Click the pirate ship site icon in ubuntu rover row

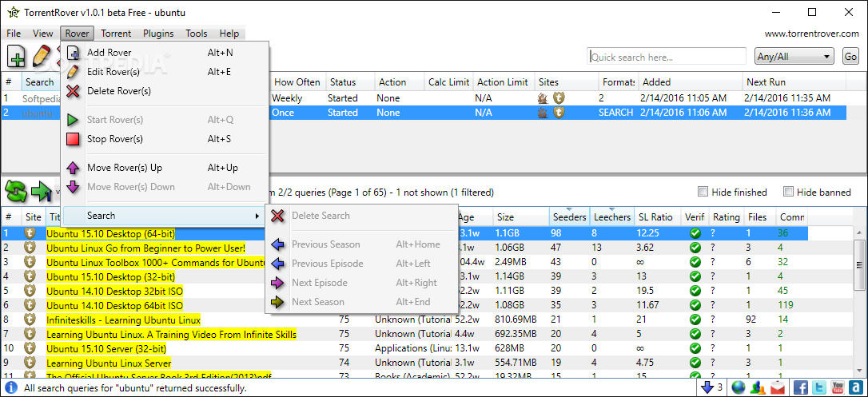(543, 113)
